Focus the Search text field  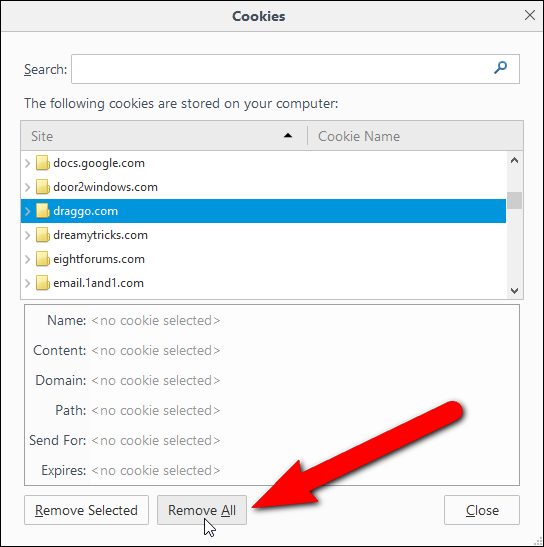tap(295, 69)
